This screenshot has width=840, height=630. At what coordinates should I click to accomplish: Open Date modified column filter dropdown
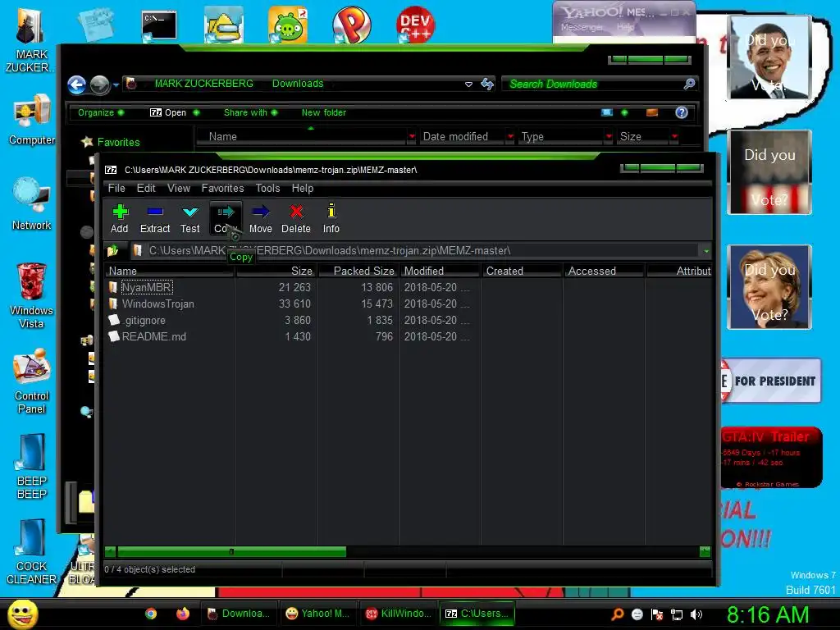510,137
